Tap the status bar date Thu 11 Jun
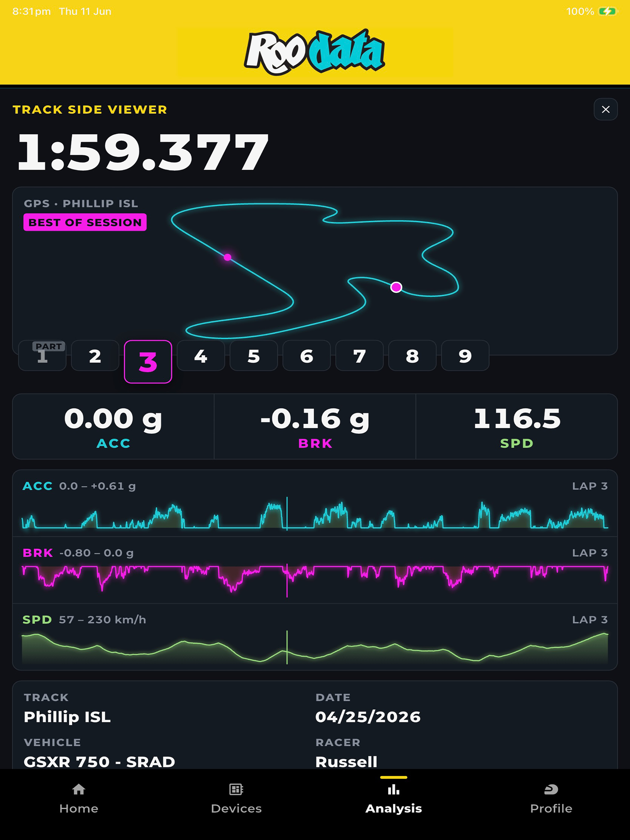This screenshot has width=630, height=840. click(x=85, y=11)
